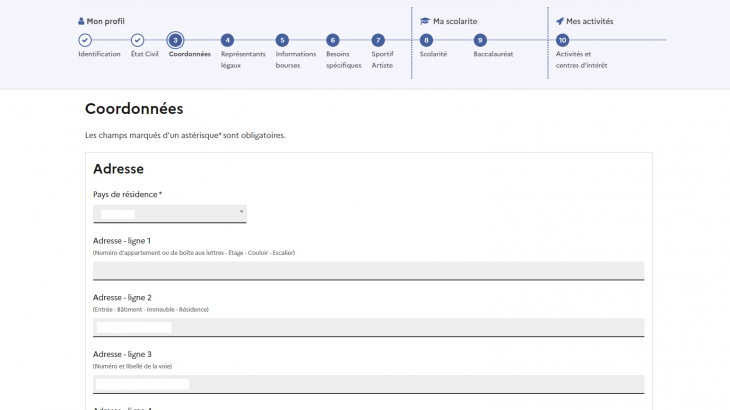Open the Pays de résidence dropdown
The image size is (730, 410).
169,213
